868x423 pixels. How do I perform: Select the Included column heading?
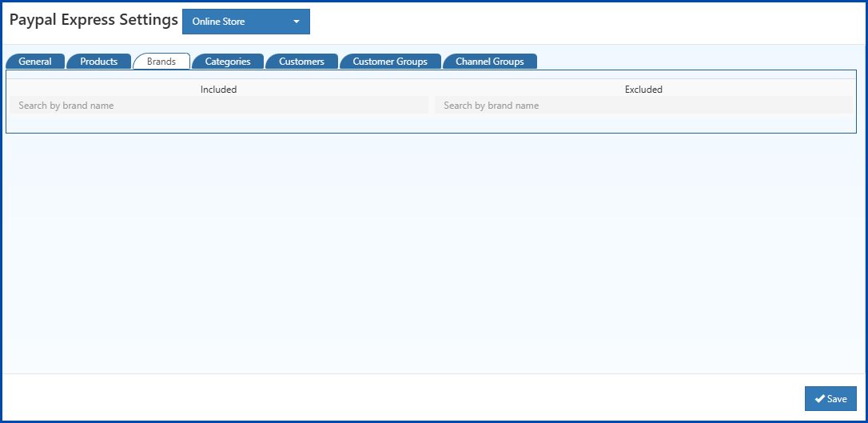pos(219,89)
